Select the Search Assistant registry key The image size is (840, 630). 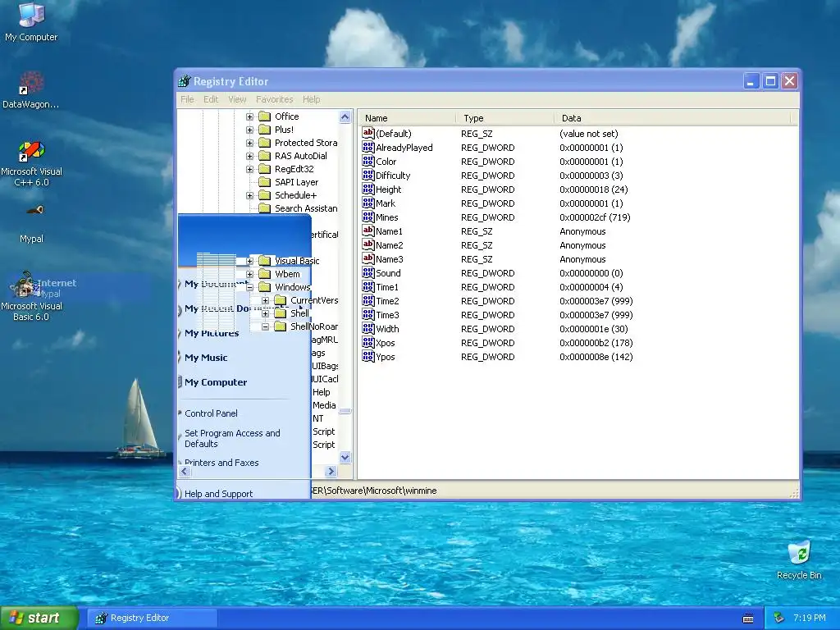pos(306,208)
